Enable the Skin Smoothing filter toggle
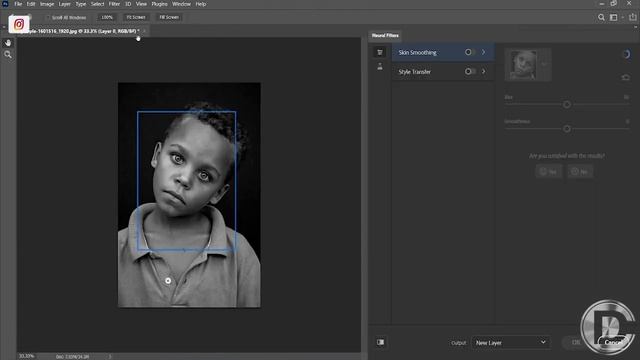The width and height of the screenshot is (640, 360). pos(470,52)
